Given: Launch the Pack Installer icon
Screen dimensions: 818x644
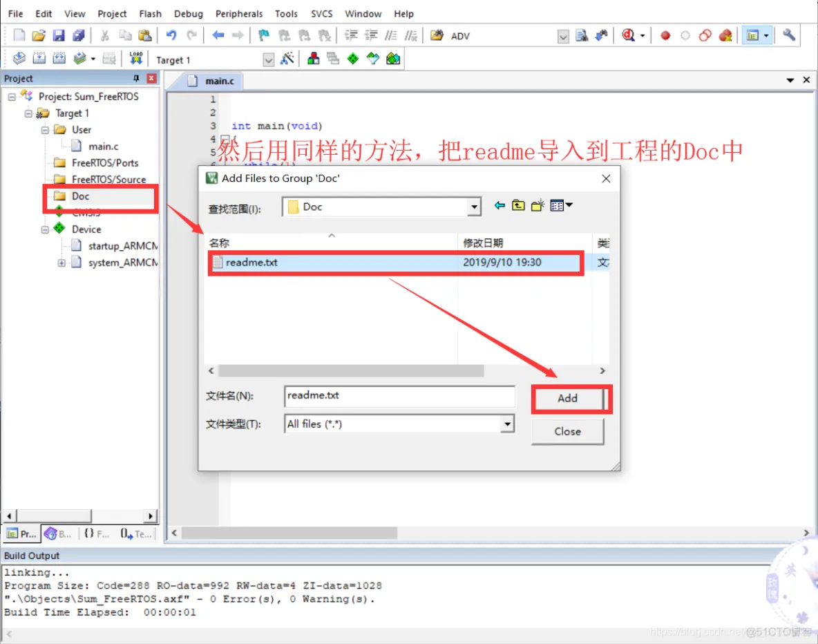Looking at the screenshot, I should [393, 59].
